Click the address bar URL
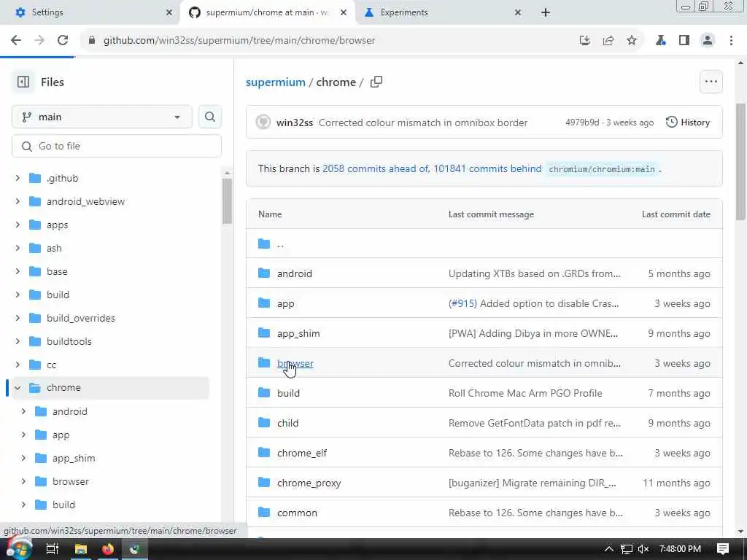 click(239, 41)
